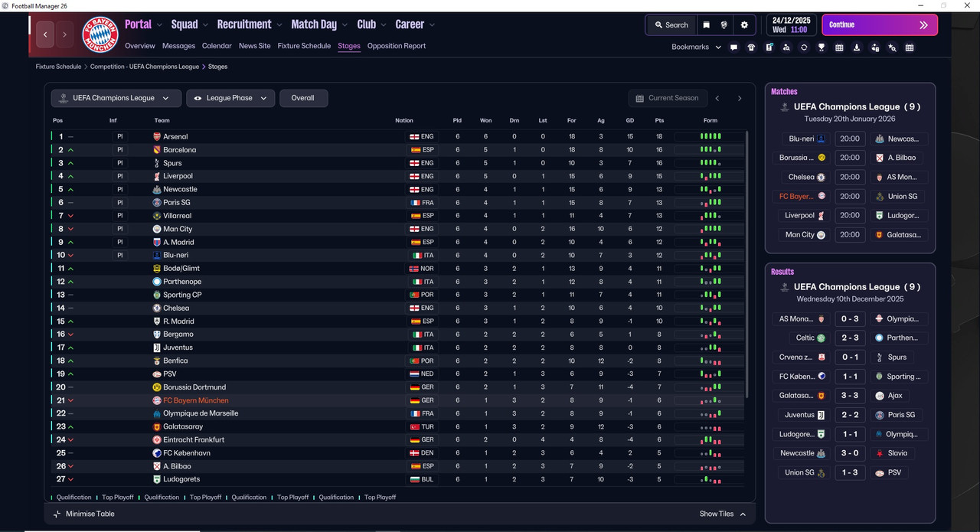The height and width of the screenshot is (532, 980).
Task: Click Competition - UEFA Champions League breadcrumb
Action: point(145,67)
